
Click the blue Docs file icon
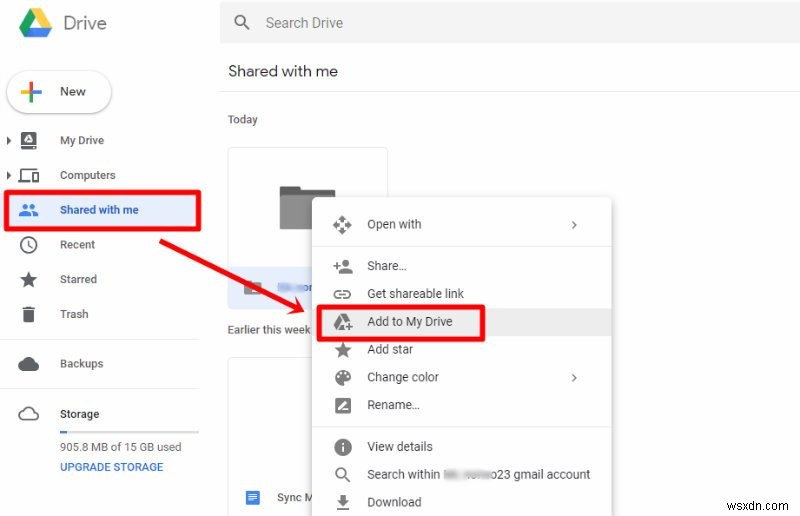(253, 497)
